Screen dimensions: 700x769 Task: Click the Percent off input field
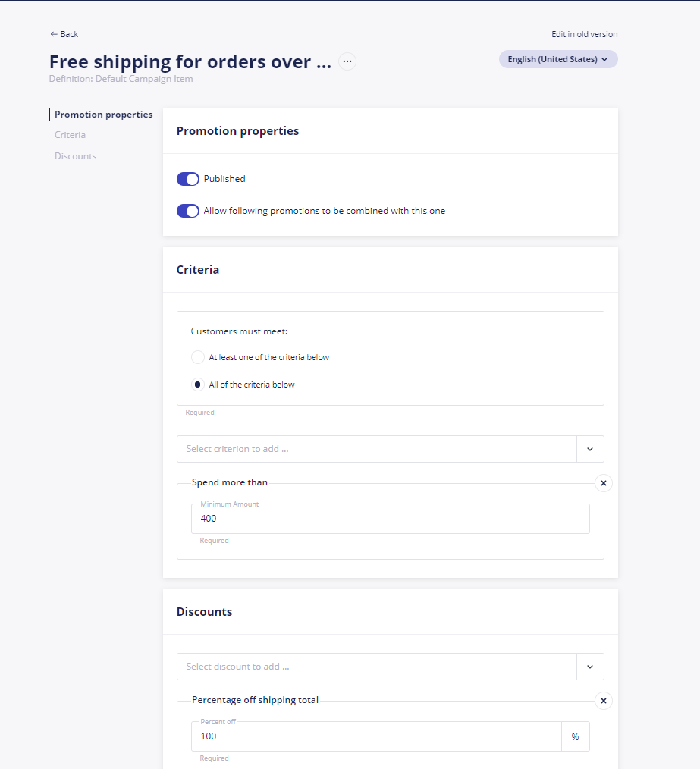pos(376,736)
